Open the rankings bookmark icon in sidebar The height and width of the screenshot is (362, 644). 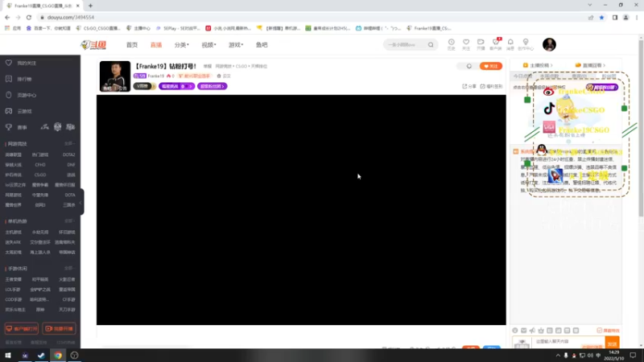click(x=9, y=79)
